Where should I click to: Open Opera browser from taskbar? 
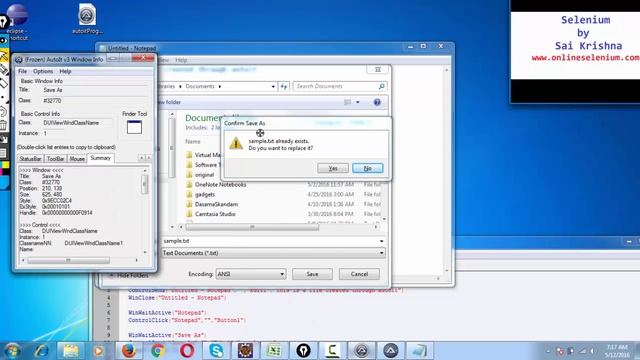tap(187, 351)
